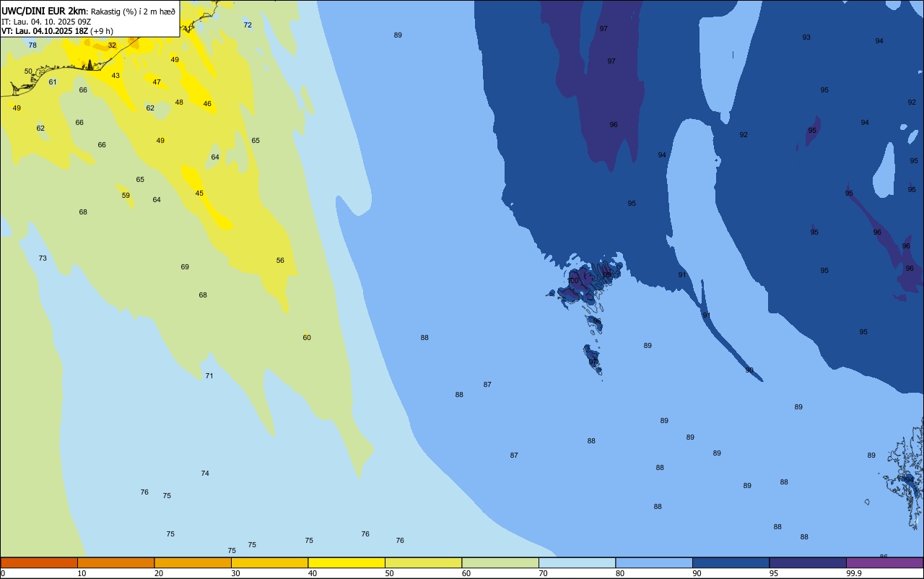Click the '61' humidity value near the coast
Image resolution: width=924 pixels, height=579 pixels.
[x=53, y=82]
